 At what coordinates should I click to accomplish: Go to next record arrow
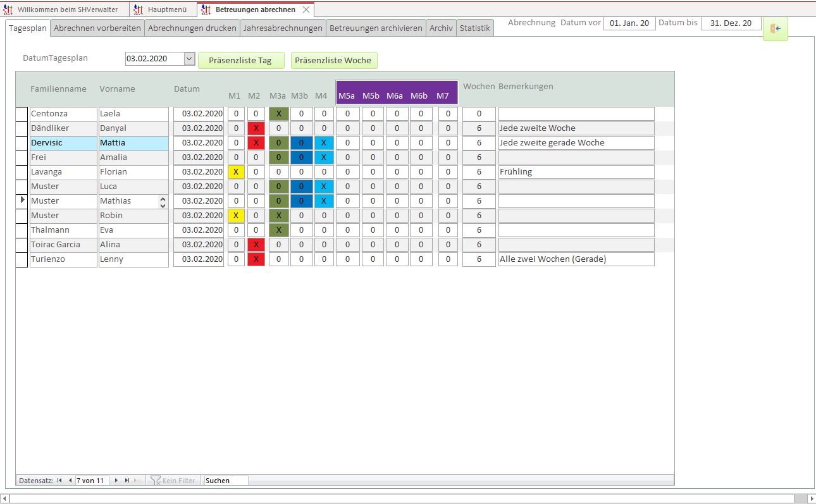116,481
